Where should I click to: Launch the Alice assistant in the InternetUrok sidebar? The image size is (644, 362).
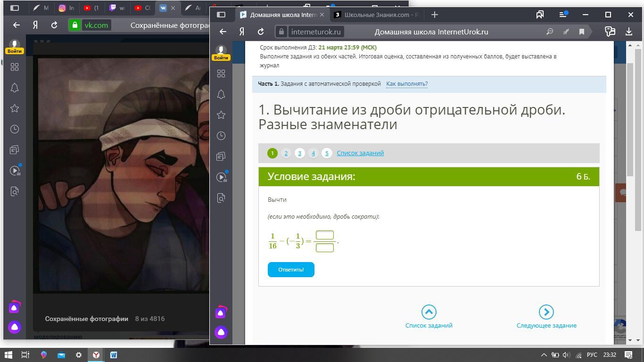point(221,333)
